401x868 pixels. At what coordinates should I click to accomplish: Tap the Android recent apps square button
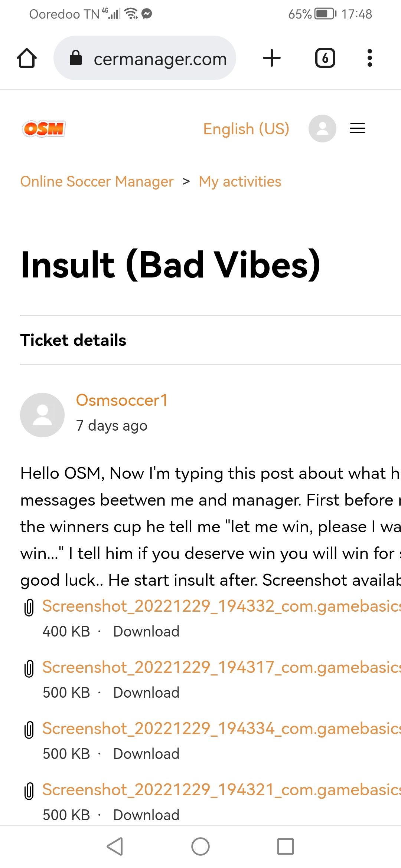pyautogui.click(x=286, y=846)
